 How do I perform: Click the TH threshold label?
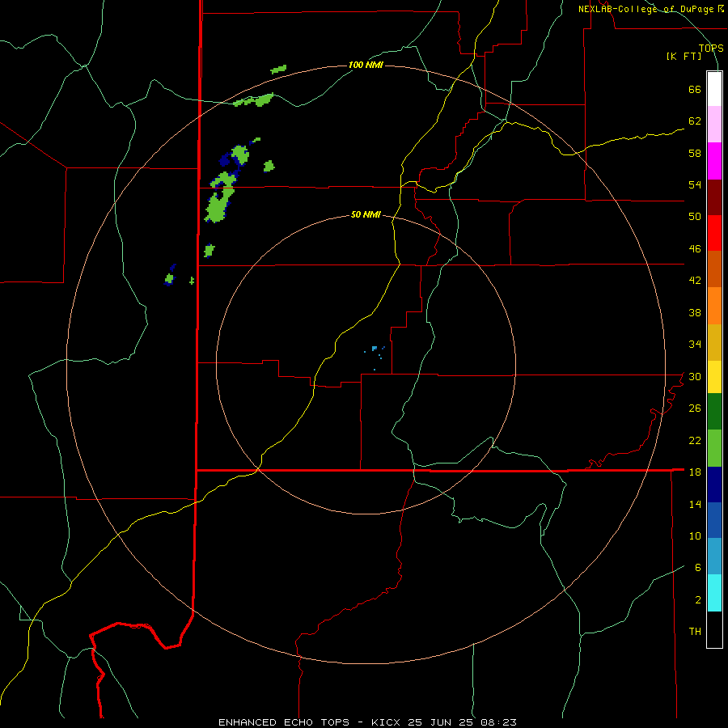pyautogui.click(x=695, y=632)
